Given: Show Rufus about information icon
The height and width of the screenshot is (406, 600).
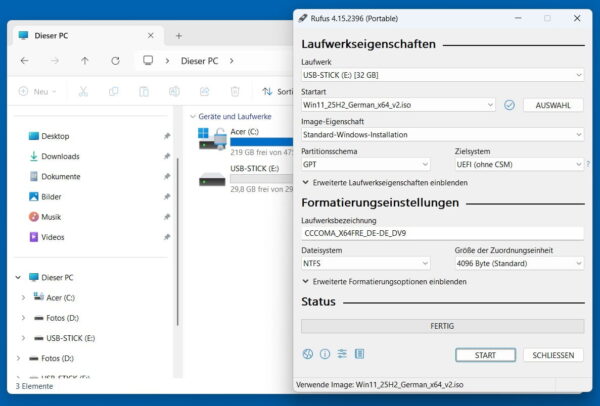Looking at the screenshot, I should [325, 354].
